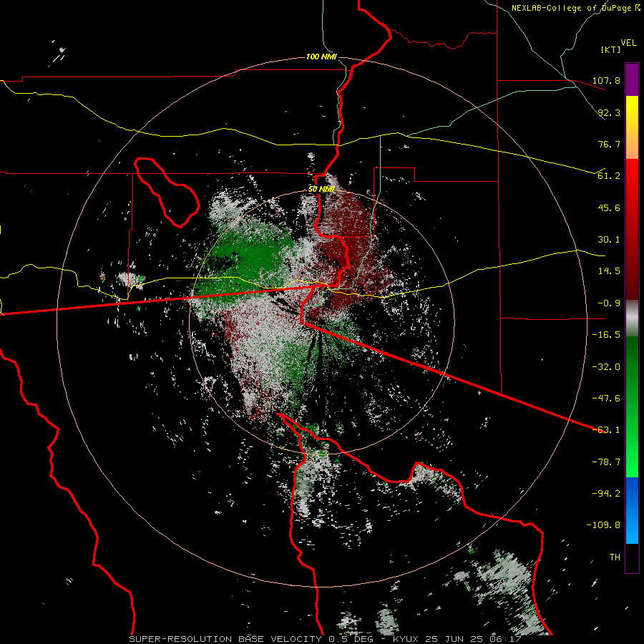Image resolution: width=644 pixels, height=644 pixels.
Task: Select the 30.1 velocity scale value
Action: click(x=609, y=240)
